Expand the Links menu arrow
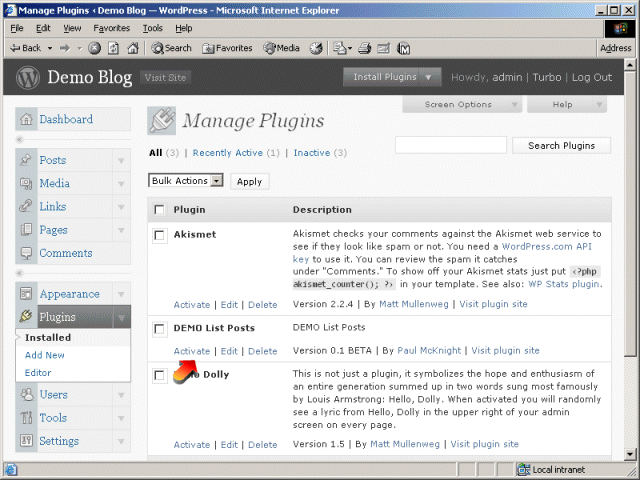Screen dimensions: 640x480 tap(121, 207)
